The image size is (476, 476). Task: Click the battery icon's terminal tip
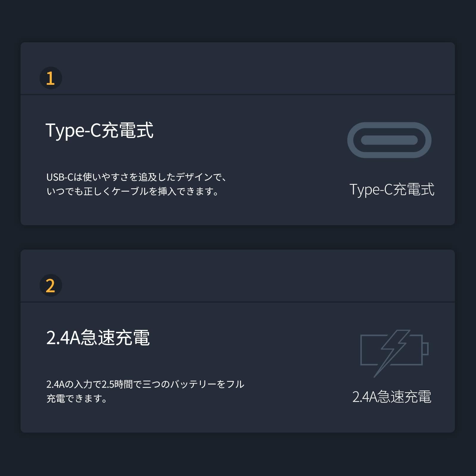pos(425,349)
